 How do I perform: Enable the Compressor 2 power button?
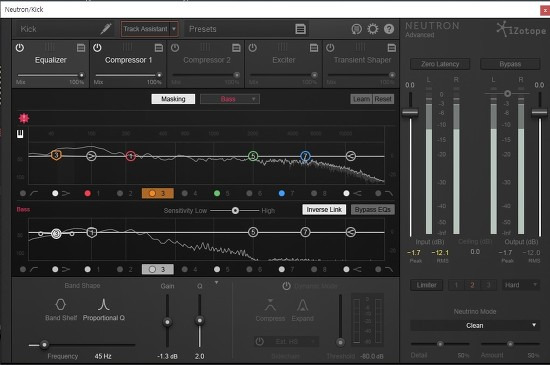[x=175, y=48]
